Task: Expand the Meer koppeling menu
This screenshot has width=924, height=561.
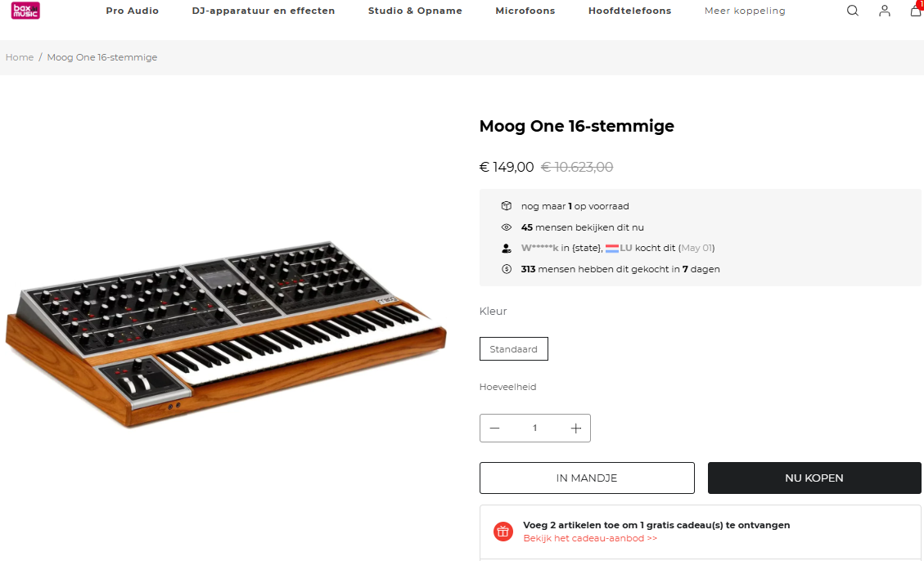Action: [x=745, y=11]
